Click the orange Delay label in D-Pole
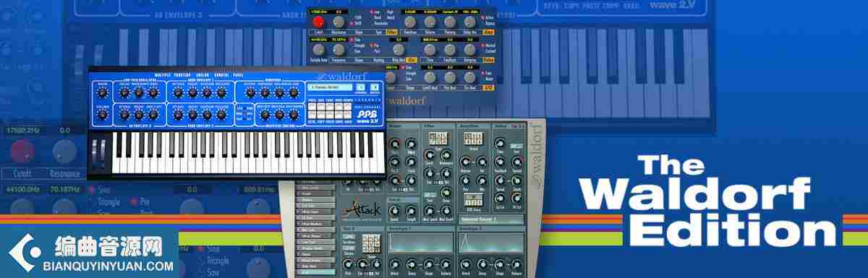 pyautogui.click(x=489, y=60)
